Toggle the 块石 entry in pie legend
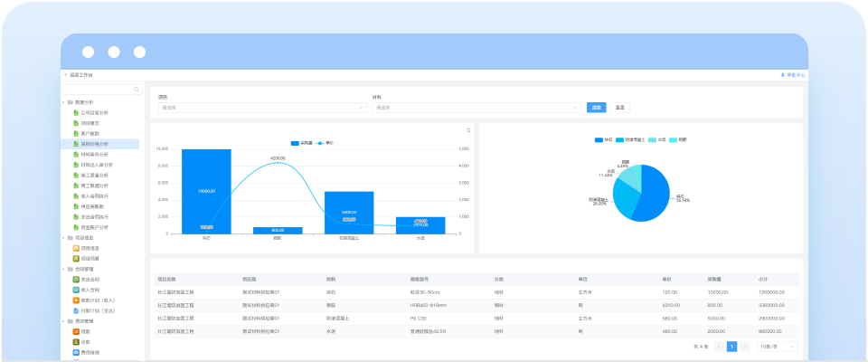868x362 pixels. pyautogui.click(x=603, y=140)
